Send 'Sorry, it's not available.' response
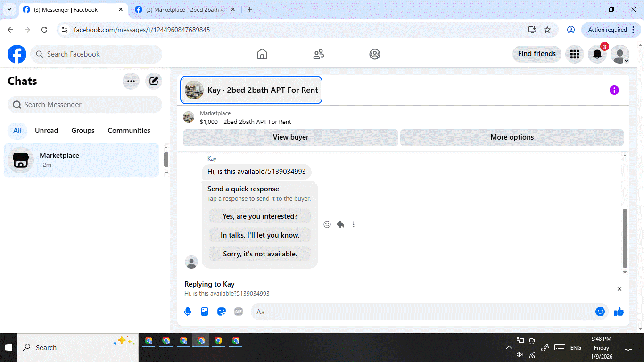Screen dimensions: 644x362 tap(260, 254)
